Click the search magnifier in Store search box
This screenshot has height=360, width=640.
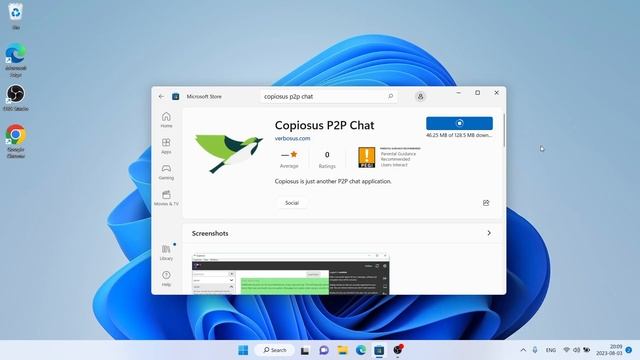click(391, 96)
